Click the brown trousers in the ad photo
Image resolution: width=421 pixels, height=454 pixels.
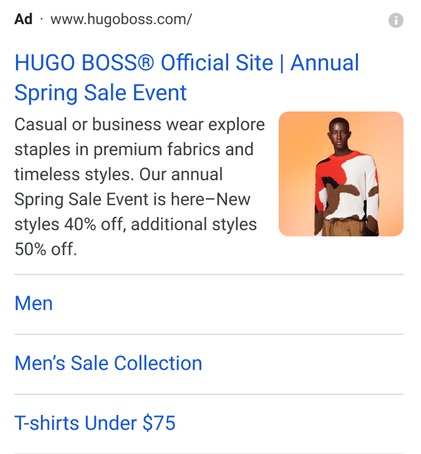[x=345, y=227]
